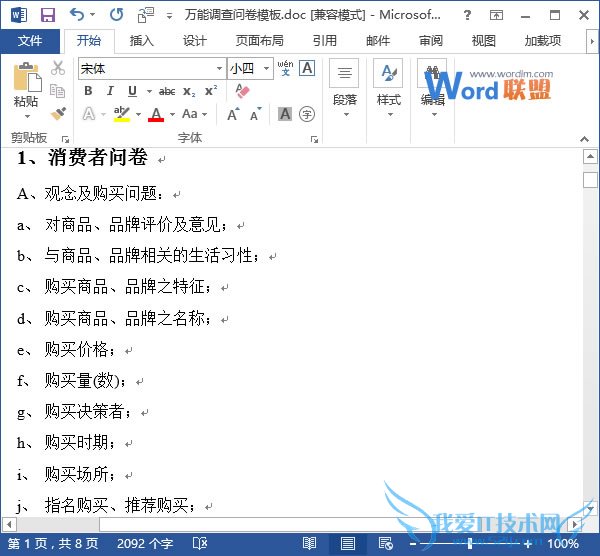Click horizontal scrollbar left arrow

point(9,524)
